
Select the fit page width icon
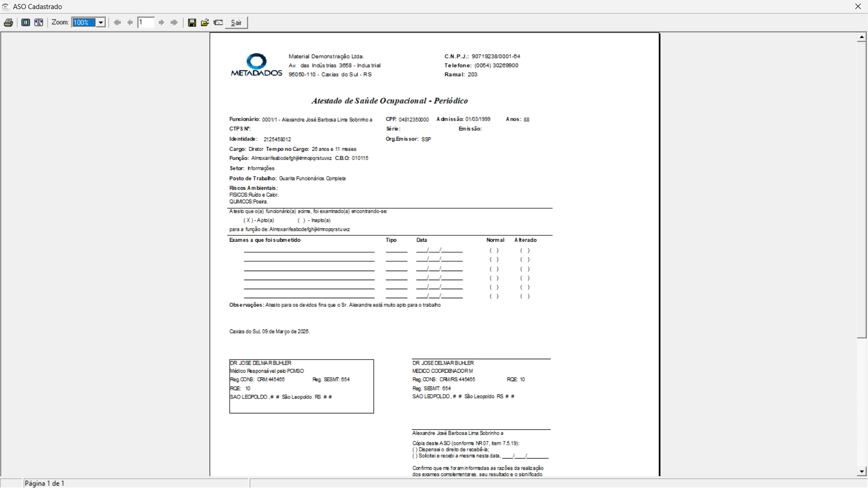(39, 23)
